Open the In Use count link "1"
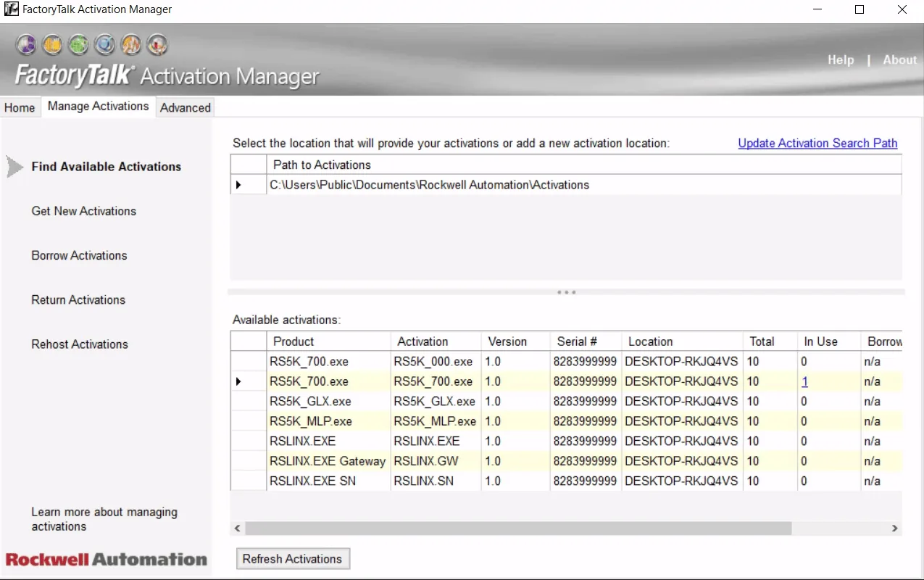 click(804, 381)
